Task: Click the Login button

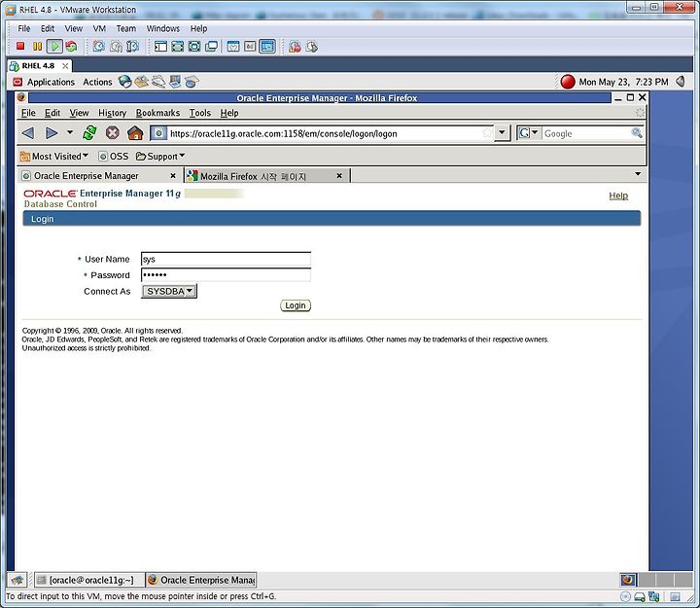Action: pos(296,305)
